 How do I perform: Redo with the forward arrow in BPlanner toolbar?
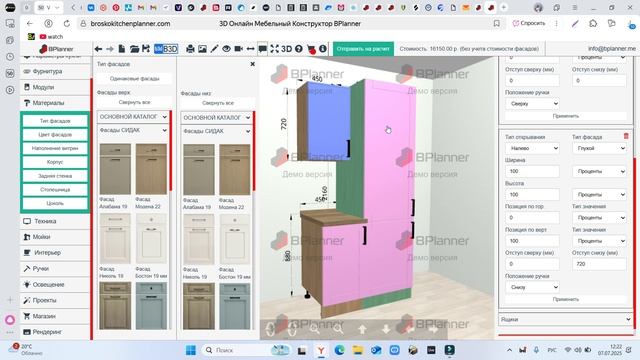coord(110,49)
